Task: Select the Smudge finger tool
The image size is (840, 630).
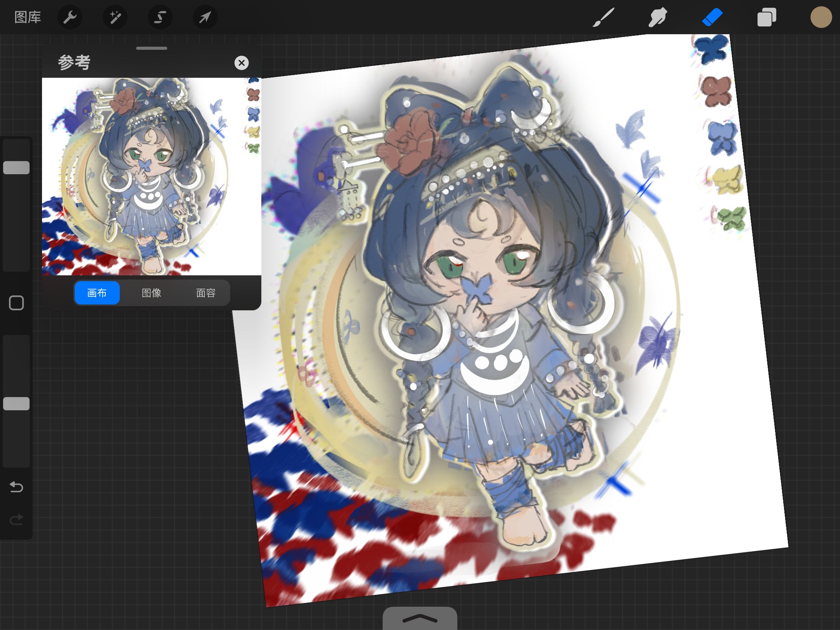Action: point(658,17)
